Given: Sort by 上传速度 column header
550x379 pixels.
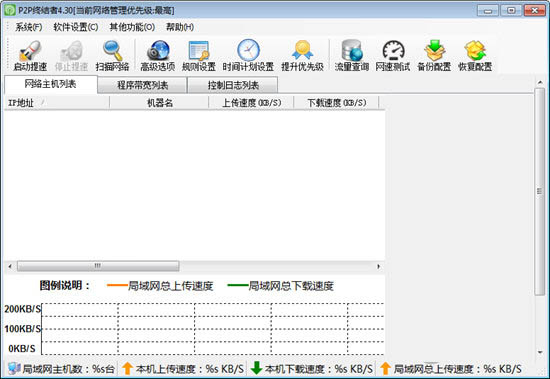Looking at the screenshot, I should pyautogui.click(x=251, y=103).
